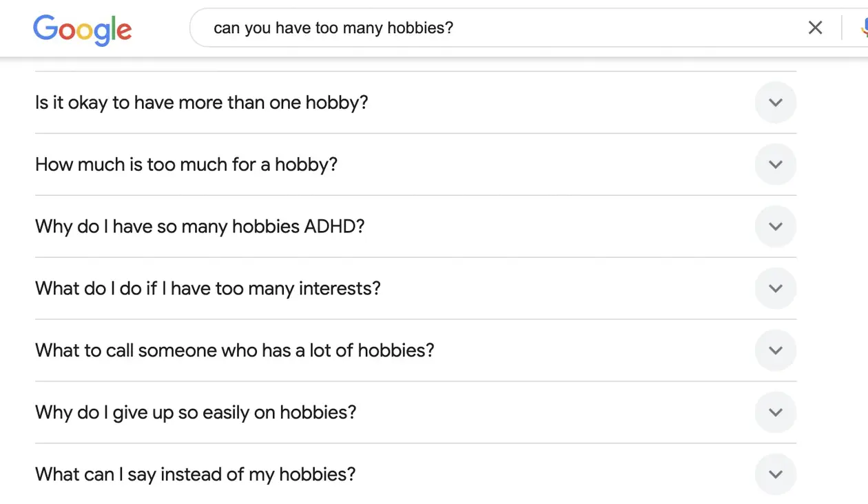The image size is (868, 504).
Task: Open the question 'Is it okay to have more than one hobby?'
Action: (201, 102)
